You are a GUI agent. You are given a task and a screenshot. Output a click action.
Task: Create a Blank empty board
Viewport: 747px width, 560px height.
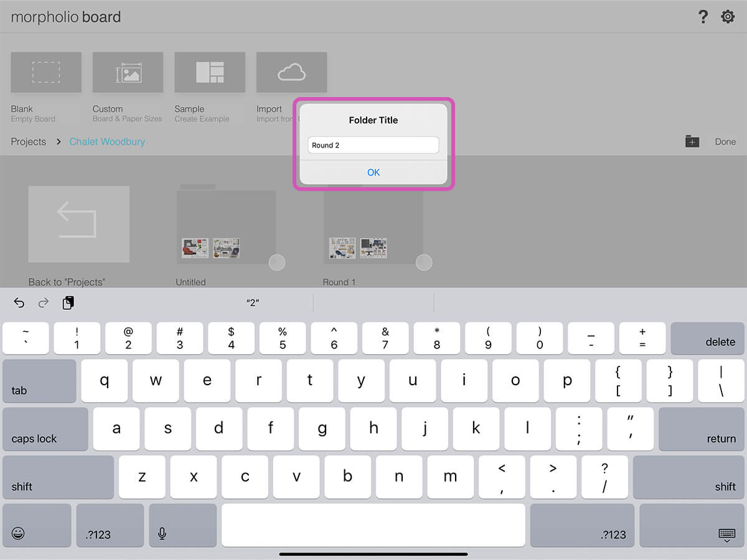coord(46,73)
